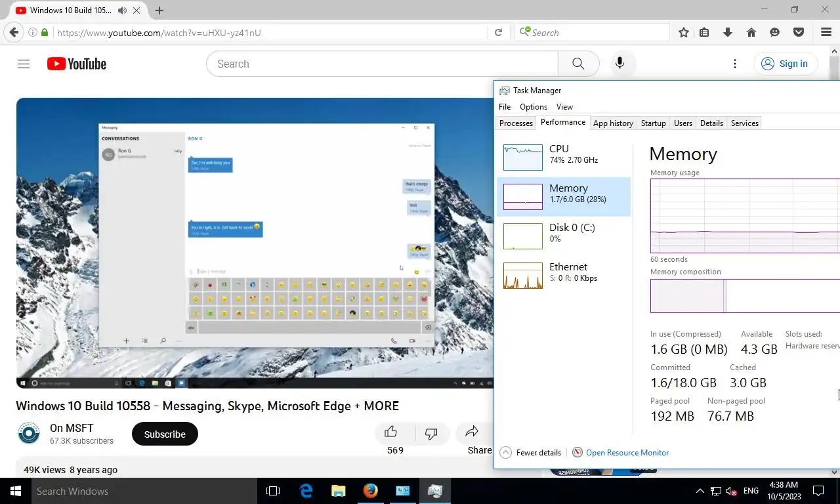
Task: Switch to the Processes tab
Action: point(516,123)
